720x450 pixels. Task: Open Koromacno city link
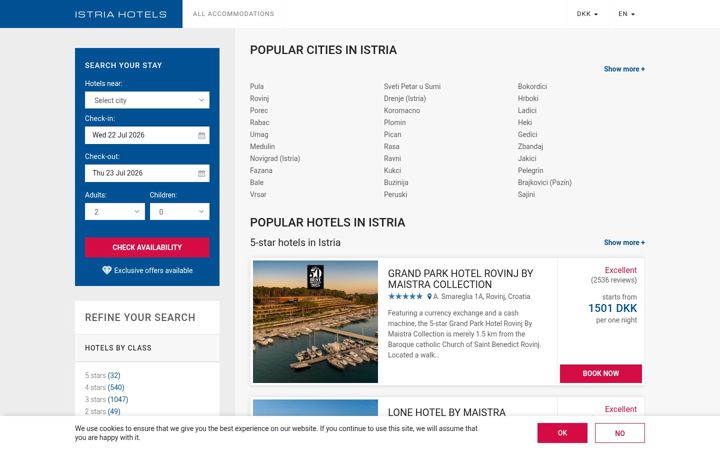(402, 110)
